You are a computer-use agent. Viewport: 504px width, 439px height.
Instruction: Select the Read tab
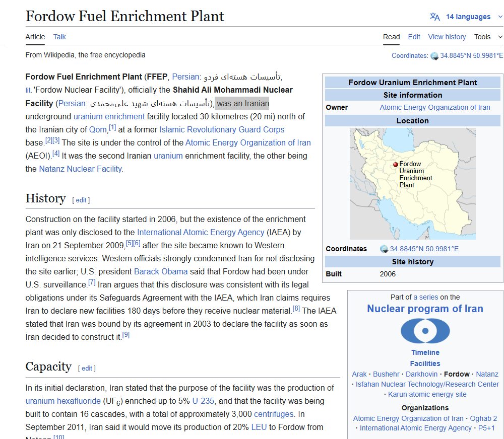[391, 37]
